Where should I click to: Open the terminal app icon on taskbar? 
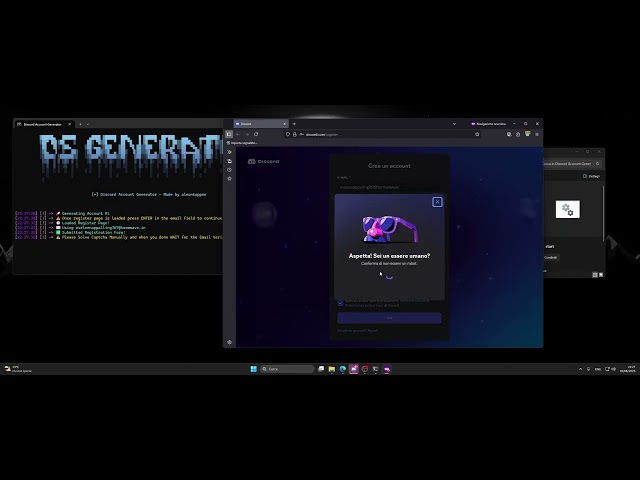click(x=376, y=369)
